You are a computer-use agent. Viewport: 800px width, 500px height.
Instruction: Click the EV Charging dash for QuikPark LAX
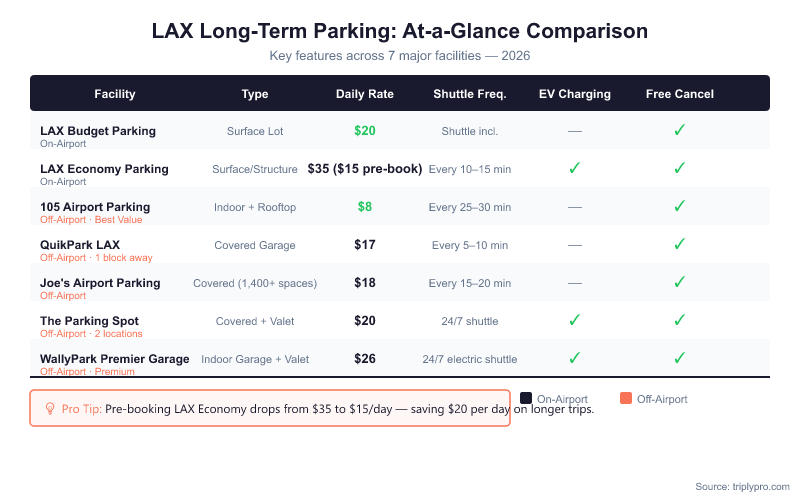point(575,244)
